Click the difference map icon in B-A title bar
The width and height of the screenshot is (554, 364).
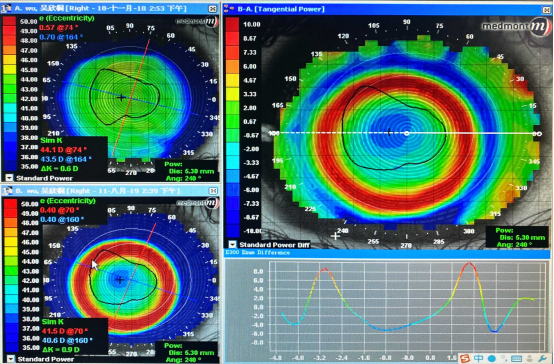[229, 9]
